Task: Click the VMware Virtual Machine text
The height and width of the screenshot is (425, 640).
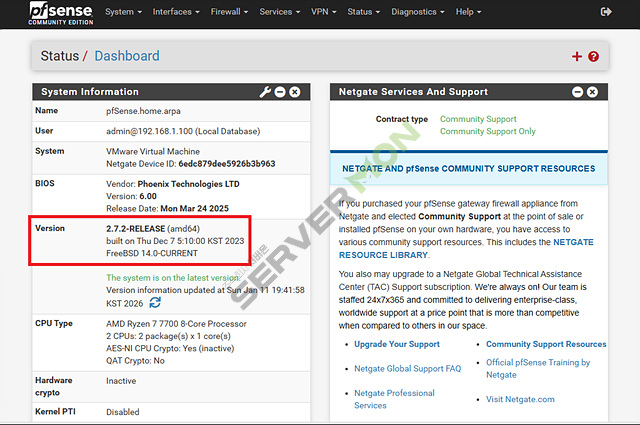Action: tap(153, 151)
